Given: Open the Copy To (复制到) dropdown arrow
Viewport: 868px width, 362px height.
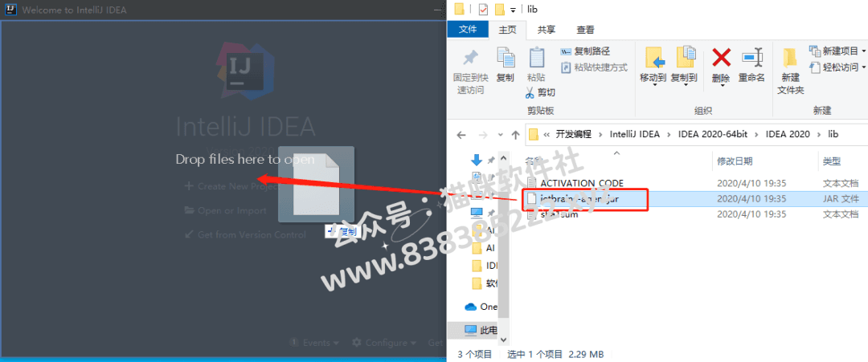Looking at the screenshot, I should pyautogui.click(x=685, y=86).
